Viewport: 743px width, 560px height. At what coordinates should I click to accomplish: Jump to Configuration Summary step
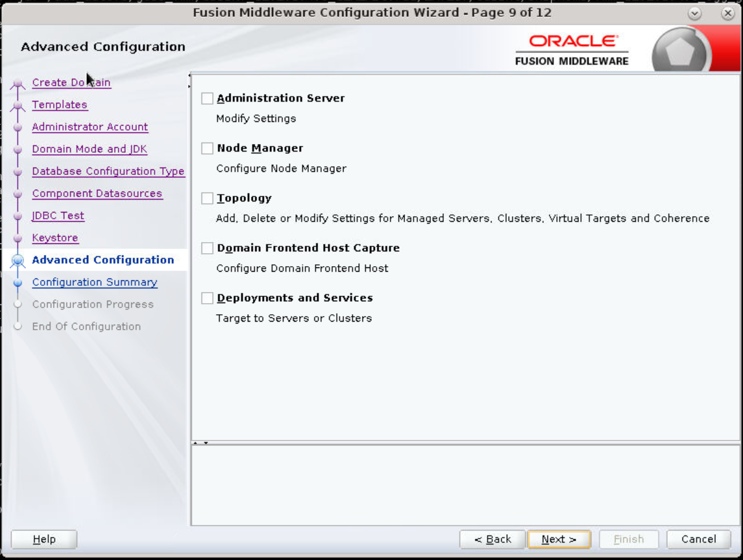click(x=95, y=282)
